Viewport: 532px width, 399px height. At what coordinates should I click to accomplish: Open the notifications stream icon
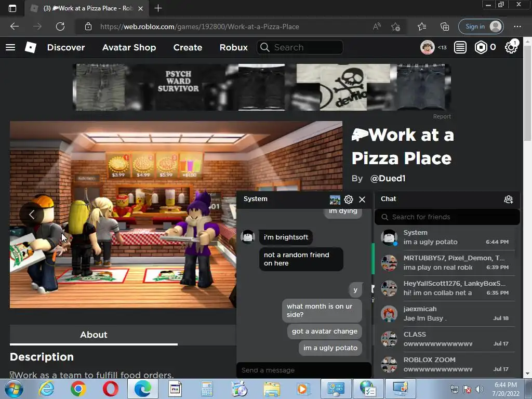pos(460,47)
